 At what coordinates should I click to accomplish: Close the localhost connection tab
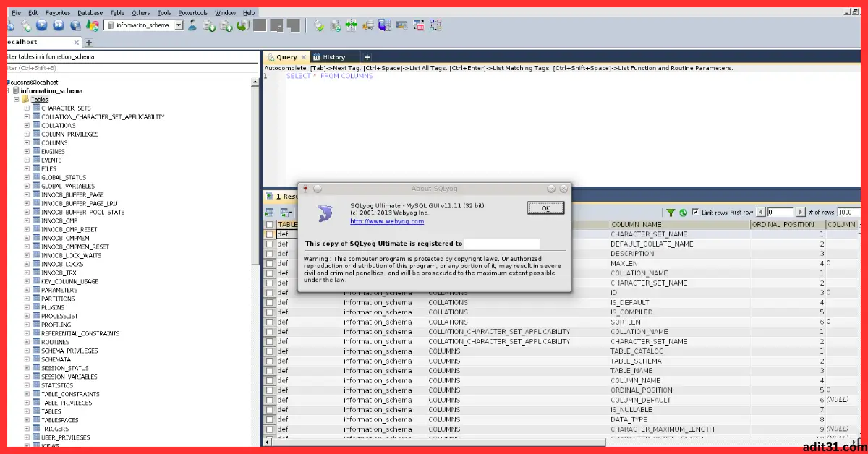coord(76,43)
